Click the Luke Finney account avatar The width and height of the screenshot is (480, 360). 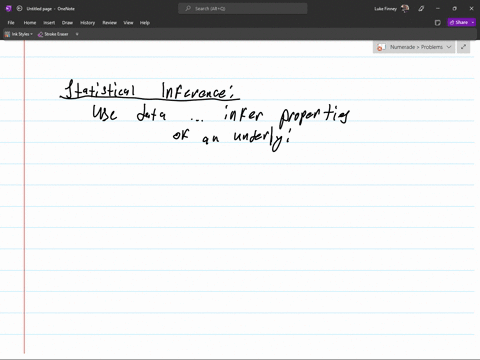405,9
